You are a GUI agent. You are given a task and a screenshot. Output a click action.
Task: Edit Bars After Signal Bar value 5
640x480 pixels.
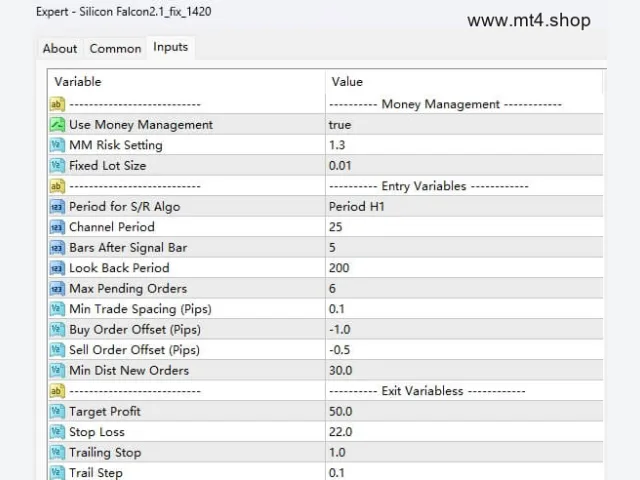(x=332, y=248)
